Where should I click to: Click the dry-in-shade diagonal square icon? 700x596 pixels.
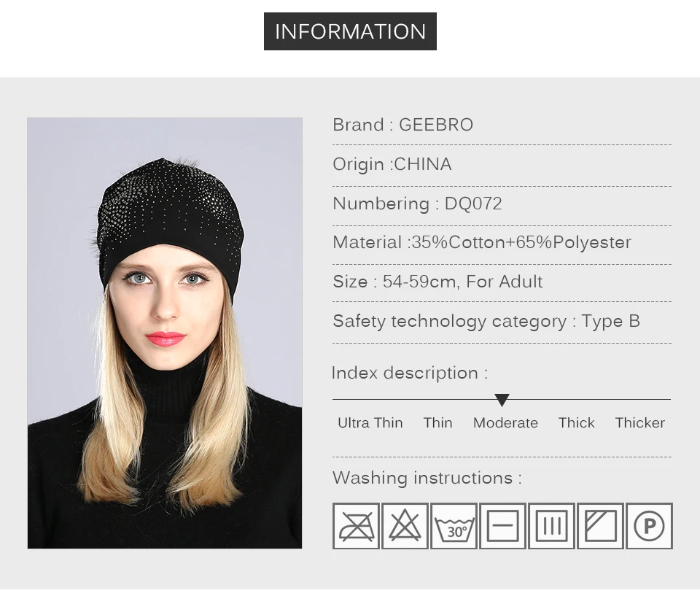click(x=600, y=526)
